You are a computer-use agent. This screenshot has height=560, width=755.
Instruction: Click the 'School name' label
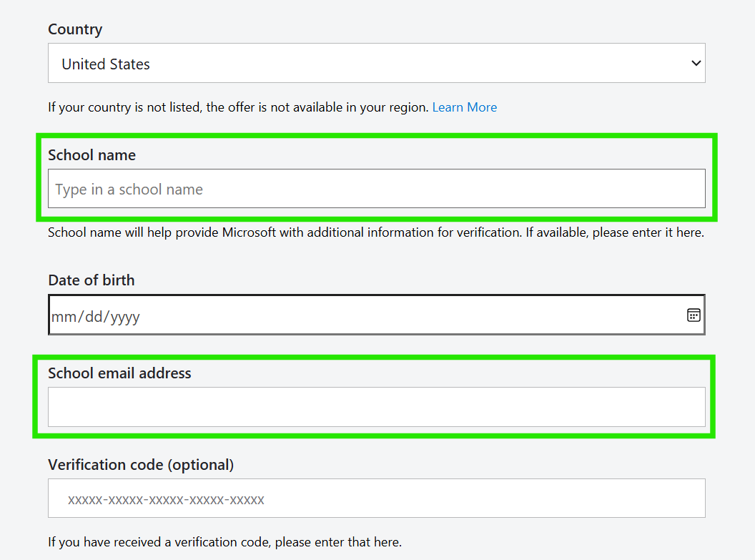click(x=92, y=155)
